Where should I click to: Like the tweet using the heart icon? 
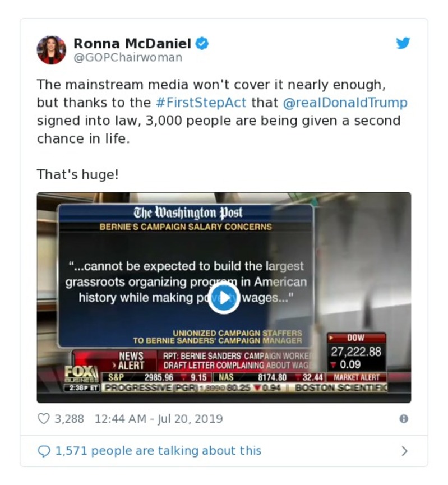pos(43,418)
